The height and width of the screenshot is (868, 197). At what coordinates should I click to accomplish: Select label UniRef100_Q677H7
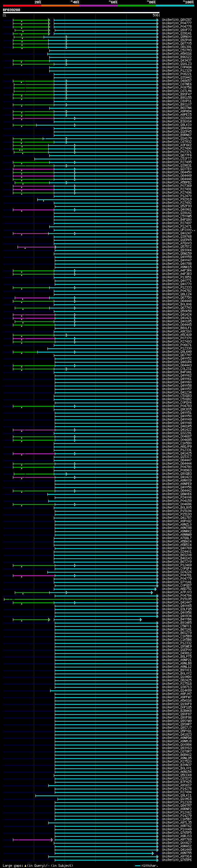click(177, 355)
